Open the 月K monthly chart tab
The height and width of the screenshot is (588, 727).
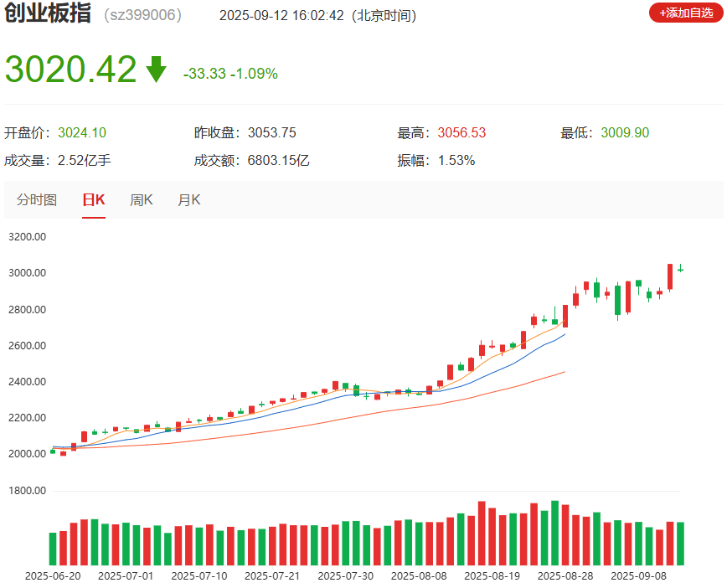pos(188,200)
